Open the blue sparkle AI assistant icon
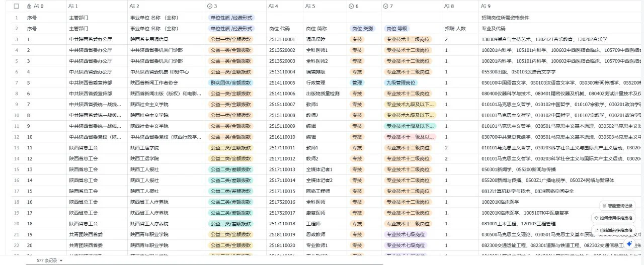644x265 pixels. click(629, 244)
